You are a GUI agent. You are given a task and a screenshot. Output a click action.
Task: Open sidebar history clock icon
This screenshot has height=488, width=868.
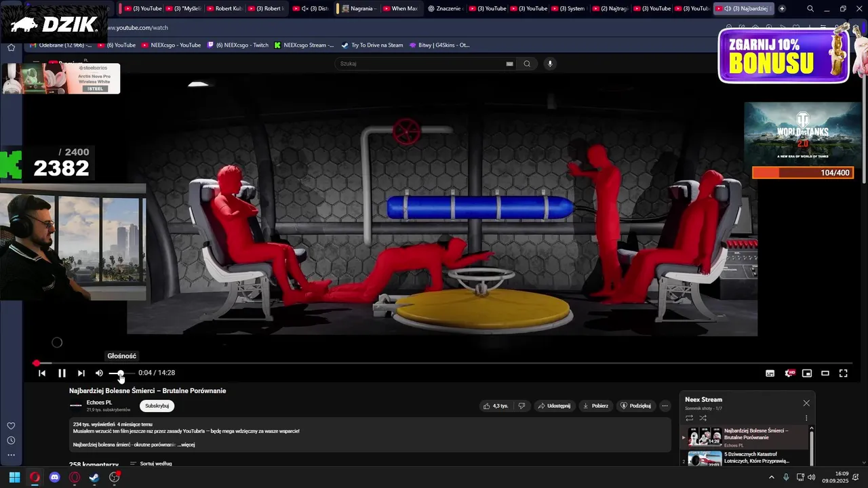[11, 441]
